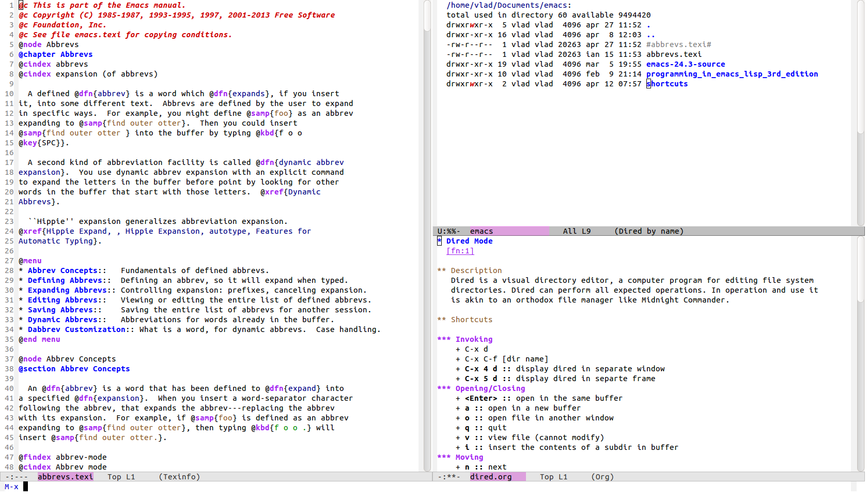The image size is (868, 498).
Task: Fold the Shortcuts org heading
Action: 465,320
